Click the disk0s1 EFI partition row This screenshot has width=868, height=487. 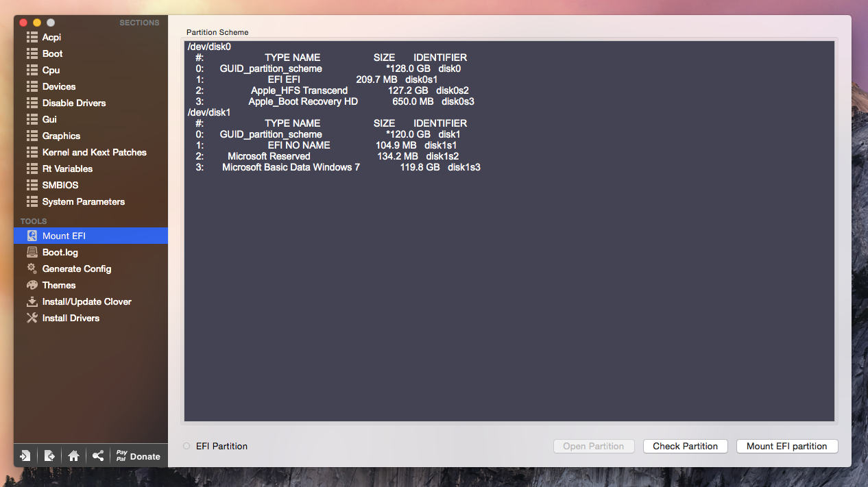(x=316, y=79)
